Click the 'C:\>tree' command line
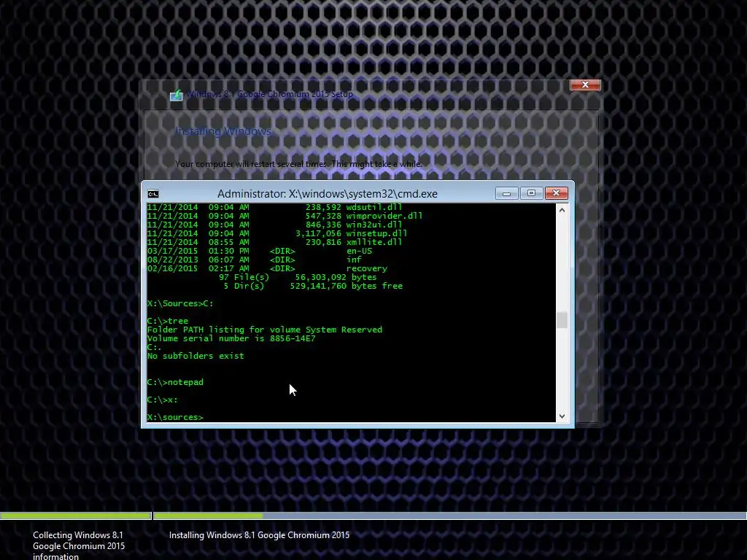 [168, 321]
